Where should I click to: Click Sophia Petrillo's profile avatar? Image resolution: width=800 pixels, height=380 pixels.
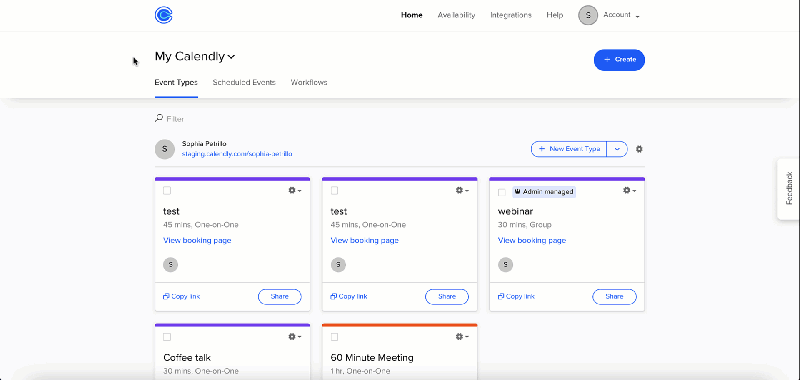[x=164, y=149]
